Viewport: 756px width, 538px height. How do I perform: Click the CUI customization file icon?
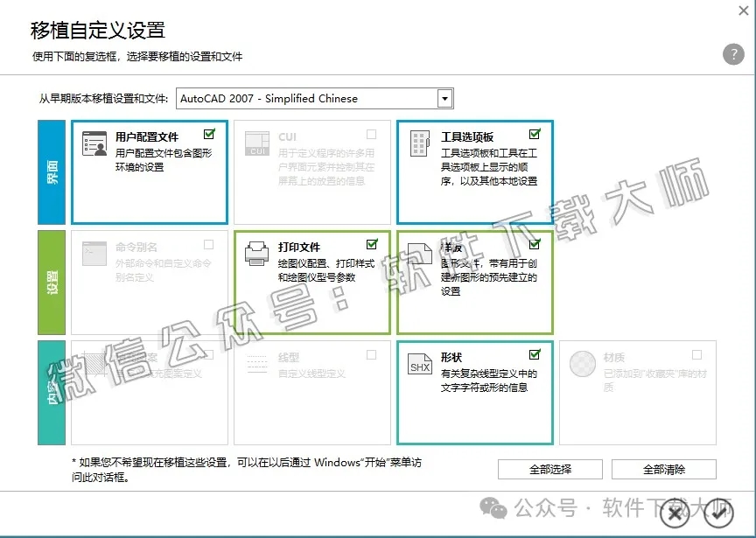[x=257, y=143]
